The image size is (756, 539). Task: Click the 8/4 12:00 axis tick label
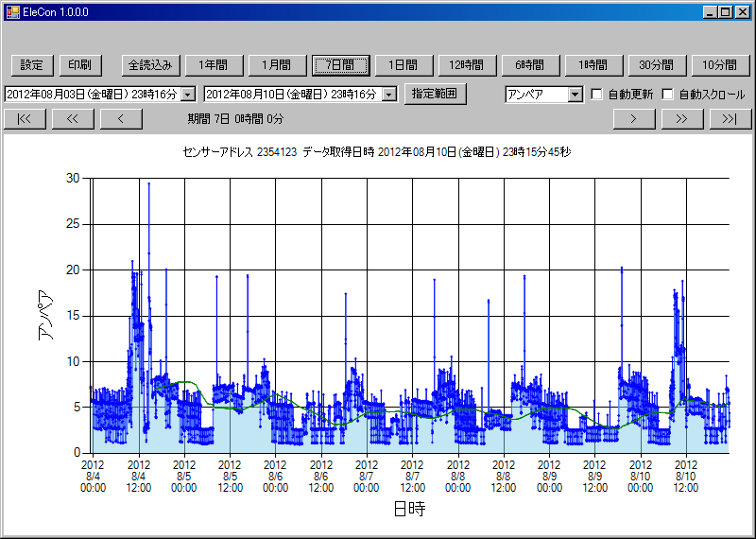coord(139,477)
